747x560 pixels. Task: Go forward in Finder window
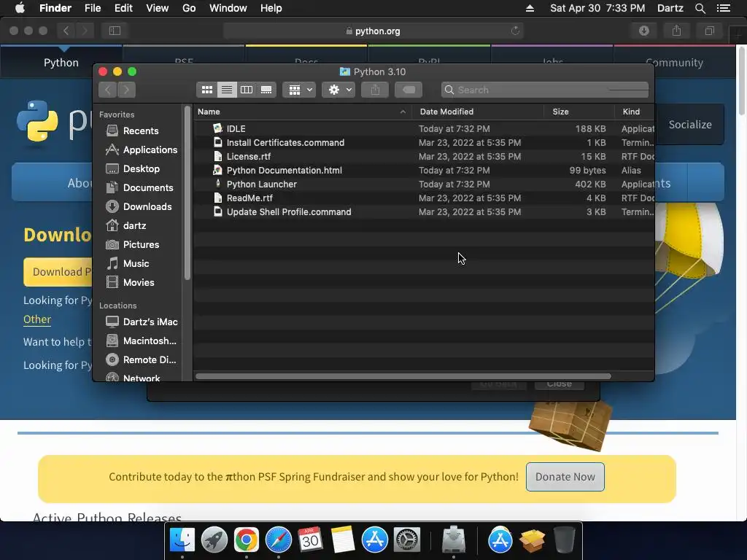[x=126, y=90]
